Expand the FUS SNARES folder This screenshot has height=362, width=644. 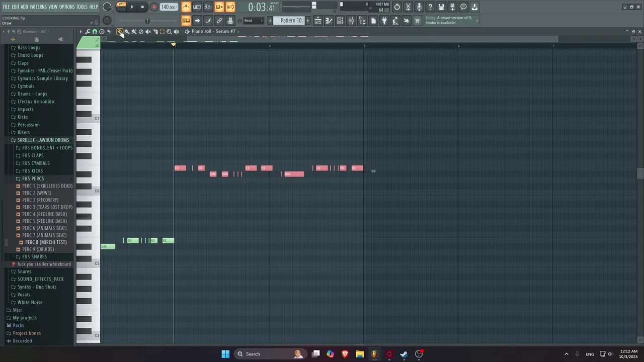click(34, 256)
